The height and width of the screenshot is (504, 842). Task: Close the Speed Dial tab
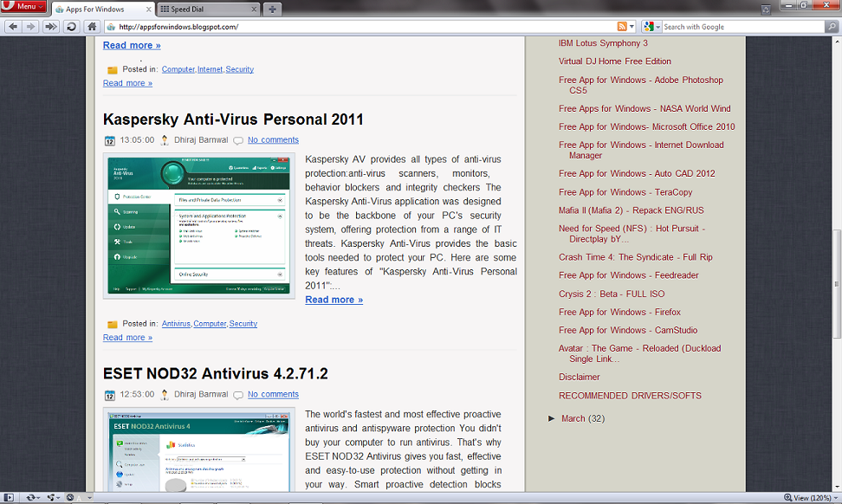(x=254, y=10)
